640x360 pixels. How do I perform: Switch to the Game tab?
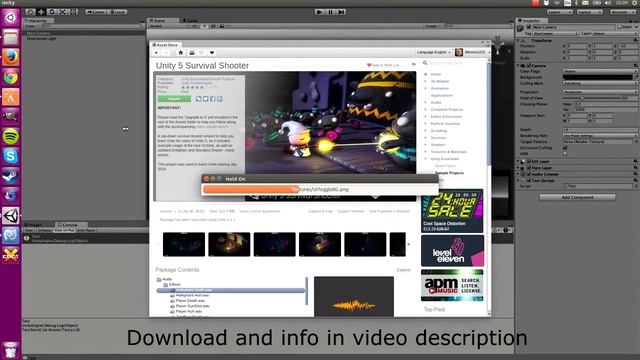click(x=191, y=20)
